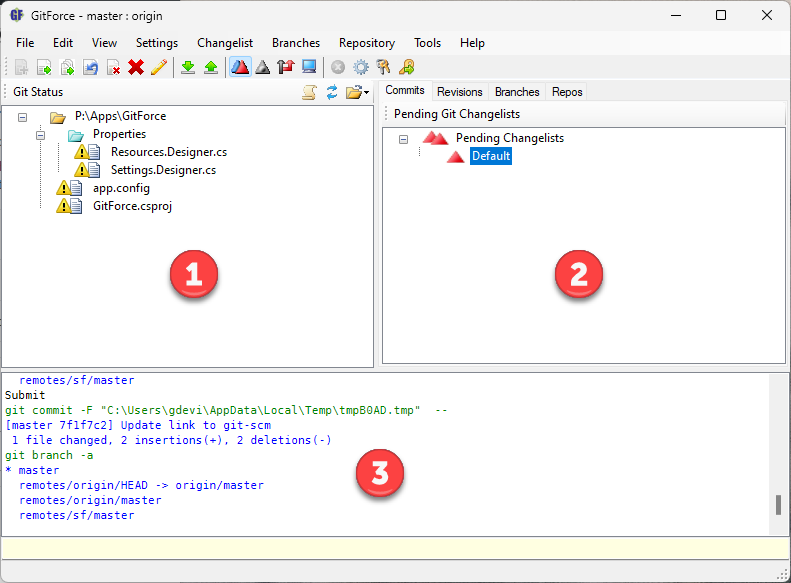Open the View menu
This screenshot has width=791, height=583.
[104, 43]
